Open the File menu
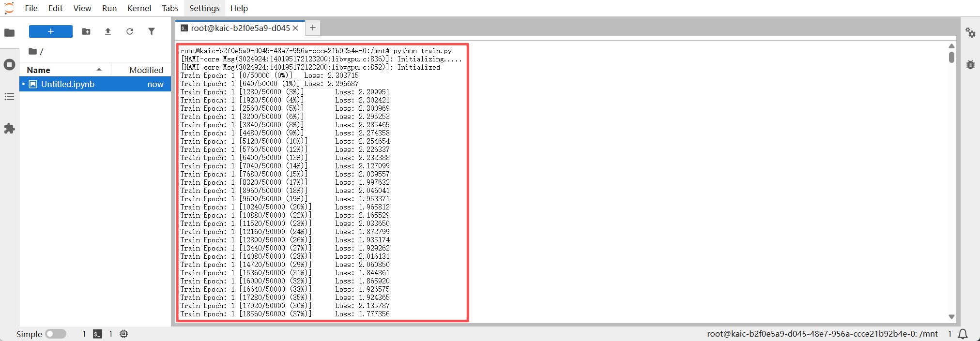 point(31,8)
